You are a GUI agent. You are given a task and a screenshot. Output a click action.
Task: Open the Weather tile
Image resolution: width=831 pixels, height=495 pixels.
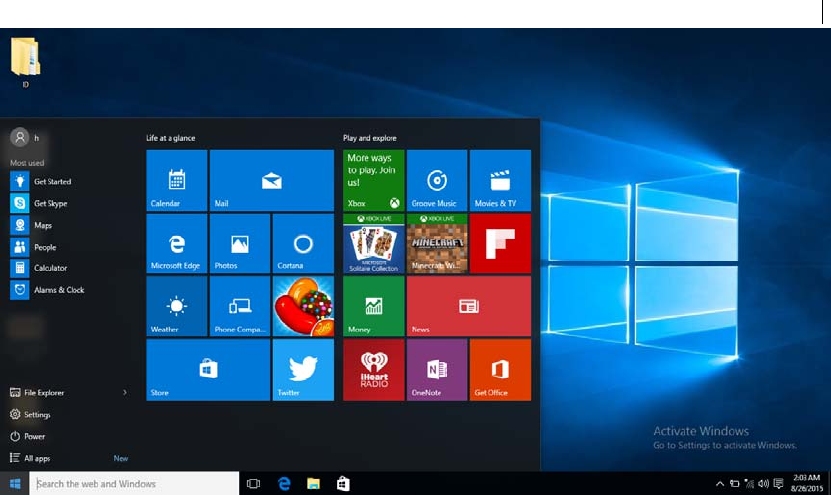(x=176, y=306)
